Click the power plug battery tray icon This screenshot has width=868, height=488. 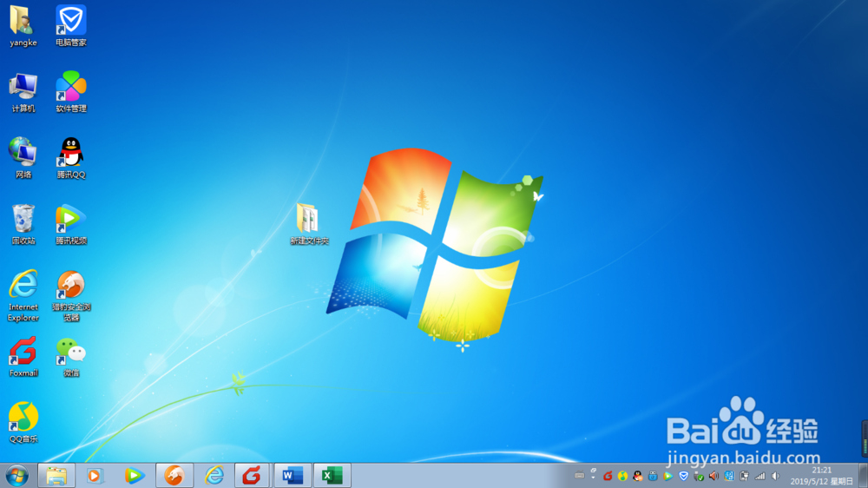pos(744,476)
